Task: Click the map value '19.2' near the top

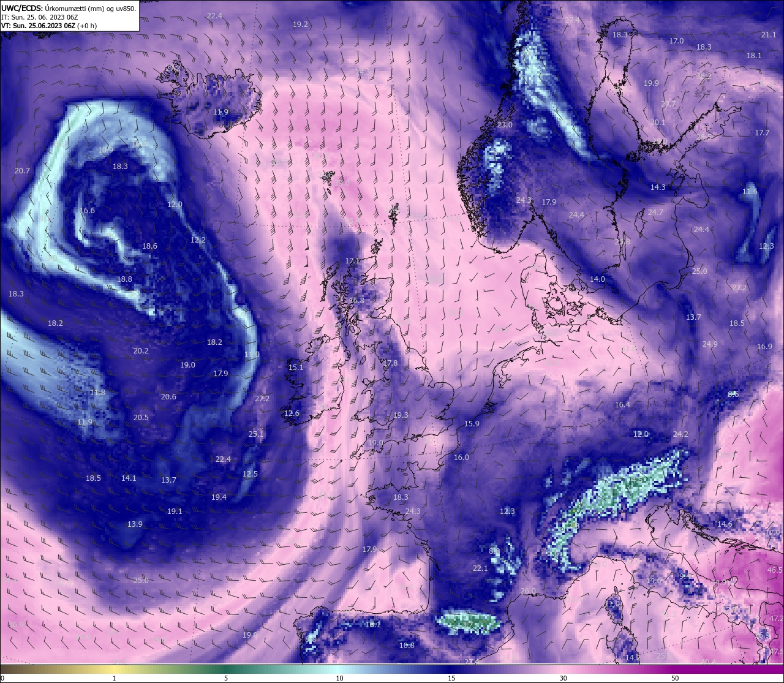Action: [300, 25]
